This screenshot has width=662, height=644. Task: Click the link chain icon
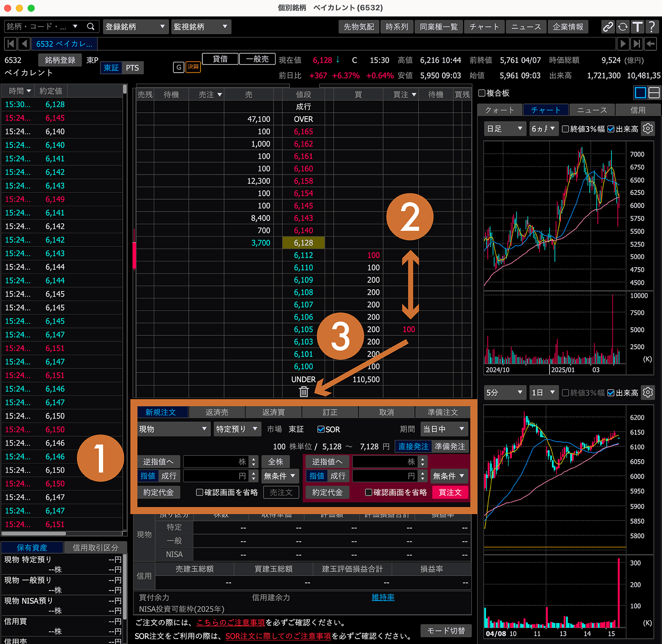[x=607, y=27]
